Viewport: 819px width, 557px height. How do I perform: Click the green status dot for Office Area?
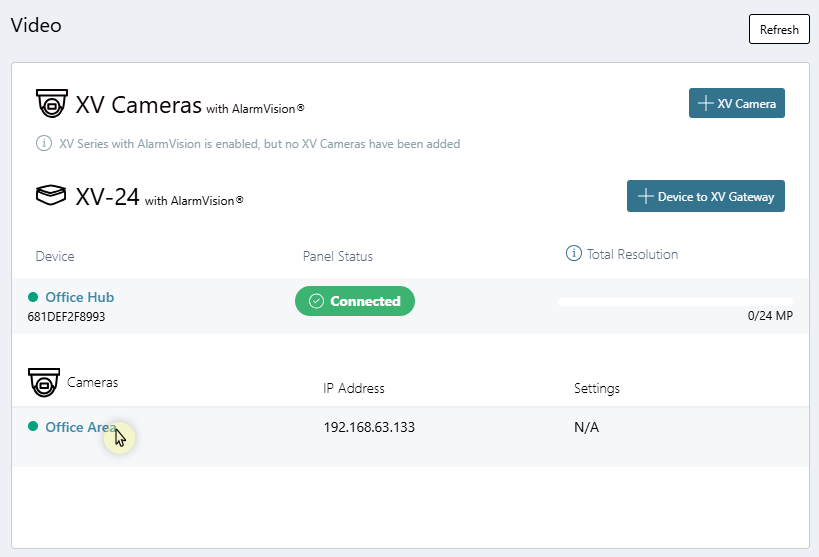pos(33,427)
